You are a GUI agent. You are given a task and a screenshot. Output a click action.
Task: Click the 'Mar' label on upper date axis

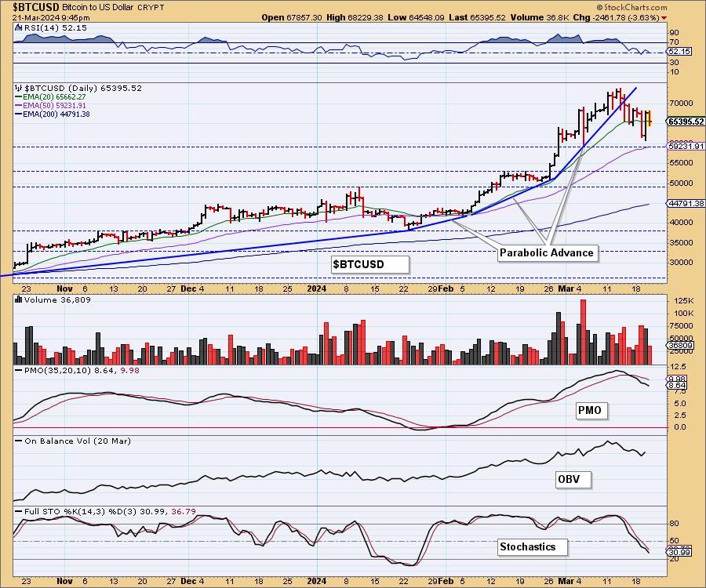point(566,289)
